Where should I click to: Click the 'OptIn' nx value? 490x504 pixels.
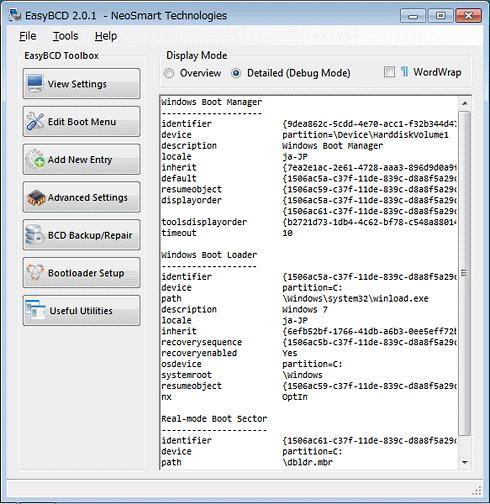coord(295,397)
